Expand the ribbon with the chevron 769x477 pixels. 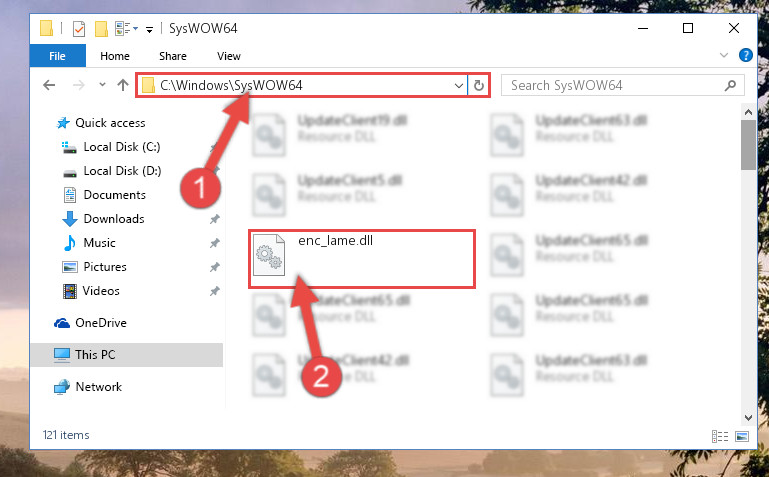723,55
